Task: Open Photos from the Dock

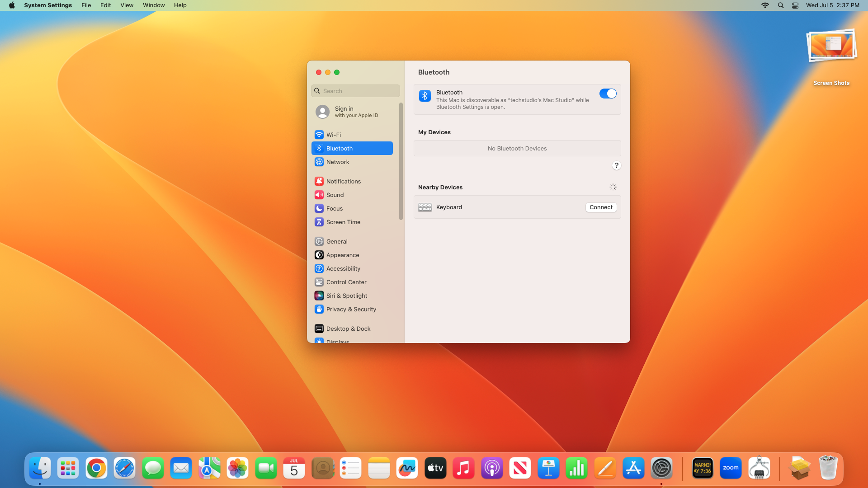Action: (237, 468)
